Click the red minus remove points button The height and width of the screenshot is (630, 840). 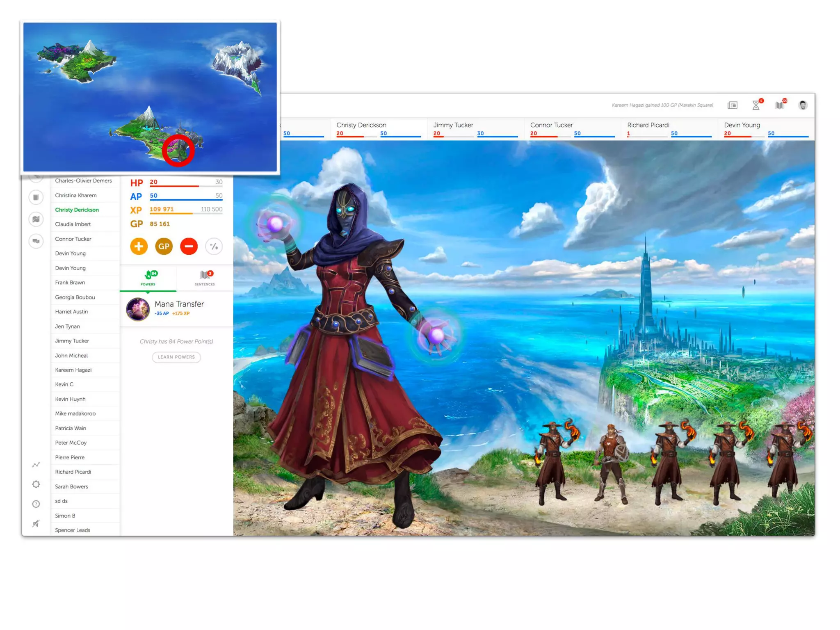pos(189,247)
